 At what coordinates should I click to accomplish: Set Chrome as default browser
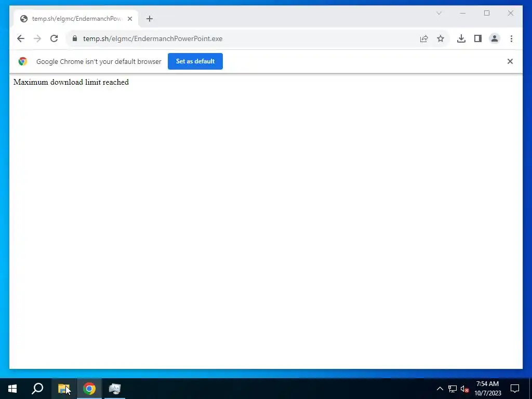tap(195, 61)
